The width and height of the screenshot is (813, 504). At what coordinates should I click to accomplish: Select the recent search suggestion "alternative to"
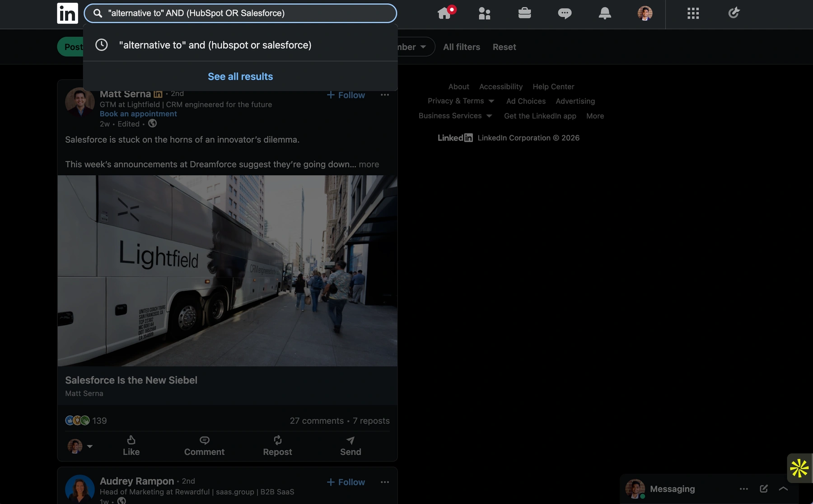click(x=240, y=45)
